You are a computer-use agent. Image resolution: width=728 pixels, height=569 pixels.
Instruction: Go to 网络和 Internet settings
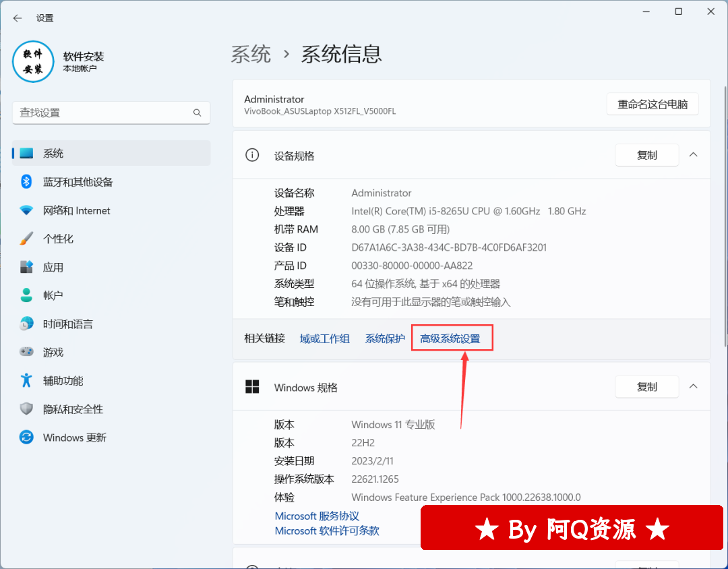tap(111, 210)
